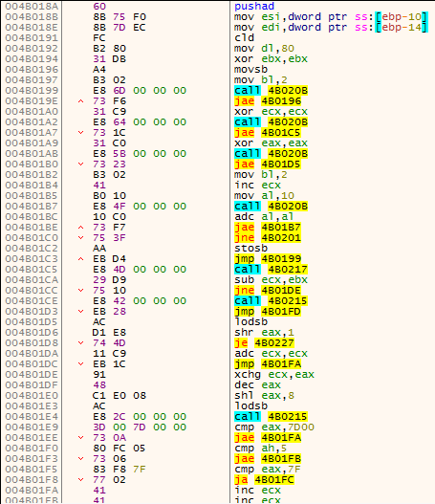Click address 004B01C5 in address column

[x=32, y=270]
